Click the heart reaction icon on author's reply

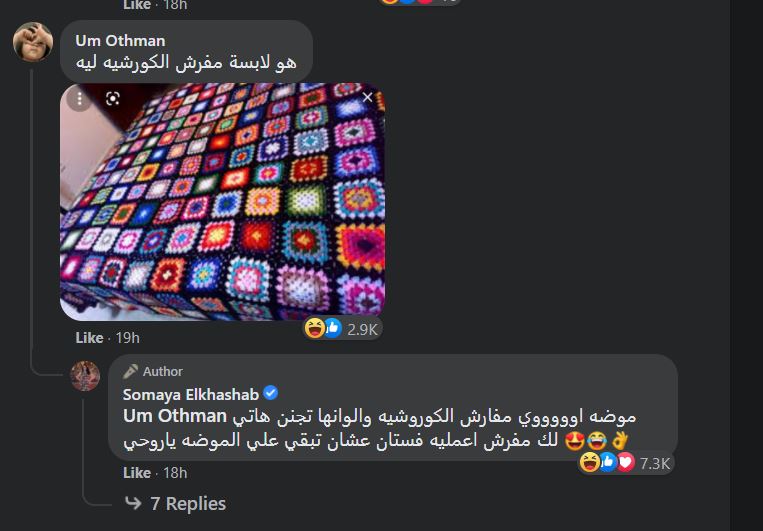626,463
